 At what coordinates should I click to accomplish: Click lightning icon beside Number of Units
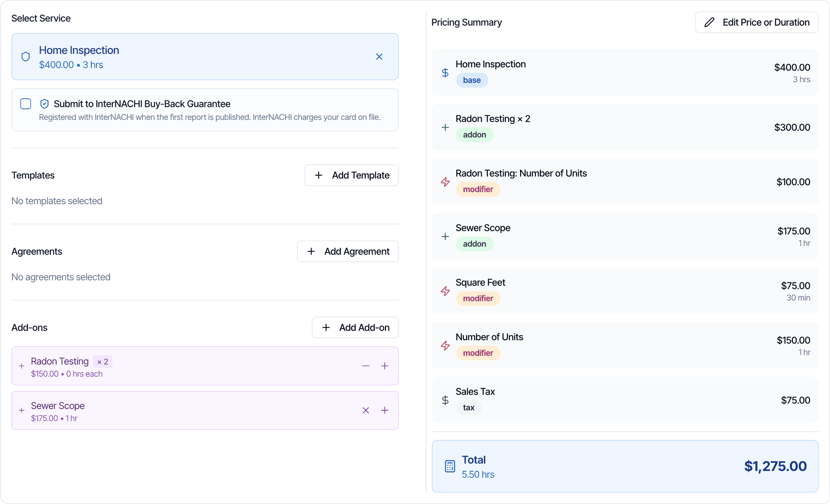[x=445, y=345]
